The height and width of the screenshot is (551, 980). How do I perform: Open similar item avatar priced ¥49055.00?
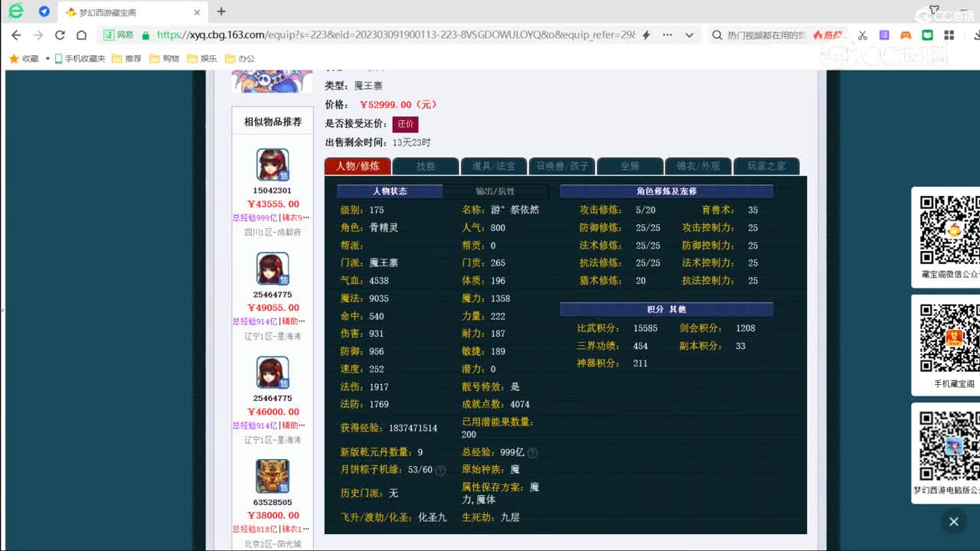click(273, 269)
